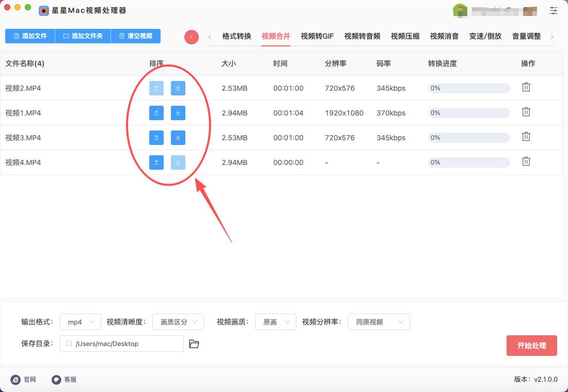Move 视频3.MP4 down in order
Screen dimensions: 568x392
(x=178, y=138)
